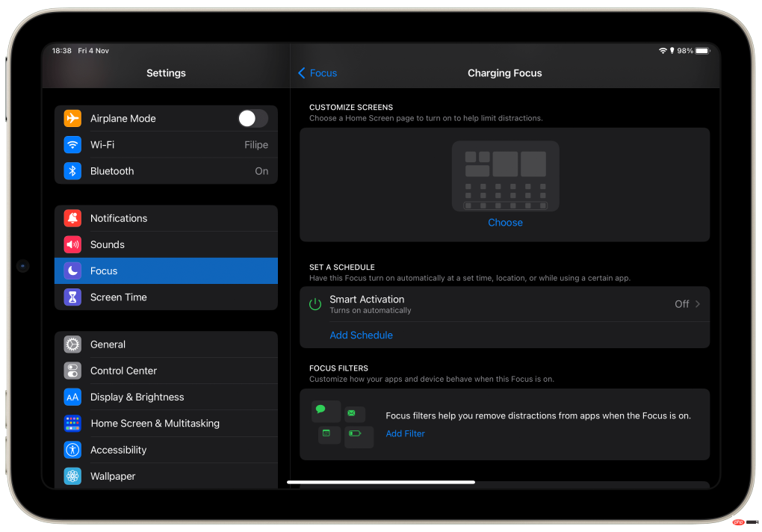This screenshot has width=762, height=532.
Task: Tap the green Smart Activation power icon
Action: (315, 304)
